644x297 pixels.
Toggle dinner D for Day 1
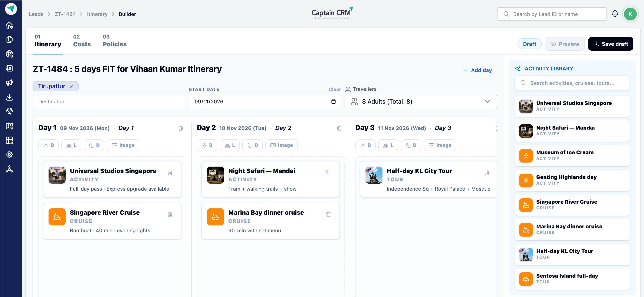tap(94, 145)
